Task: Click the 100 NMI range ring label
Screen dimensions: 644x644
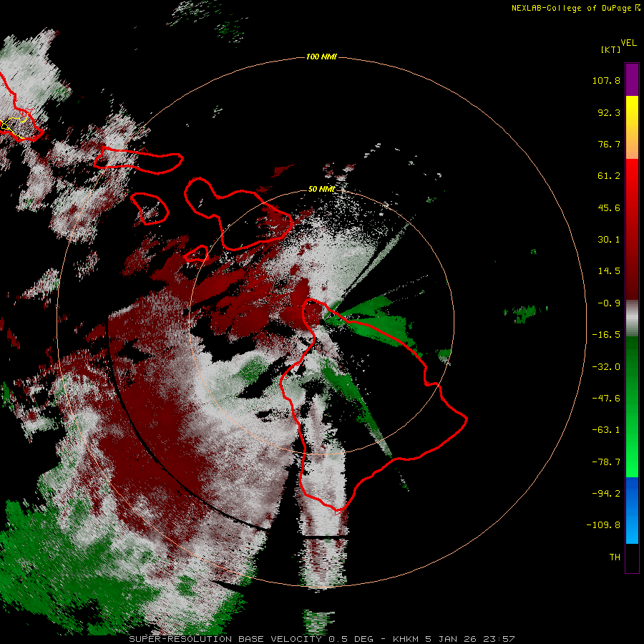Action: (x=321, y=57)
